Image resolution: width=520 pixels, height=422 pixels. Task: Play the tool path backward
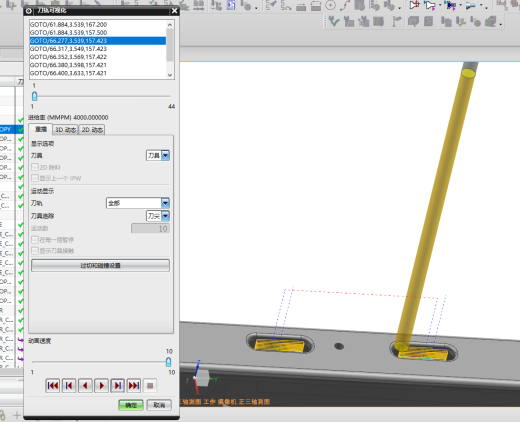85,386
